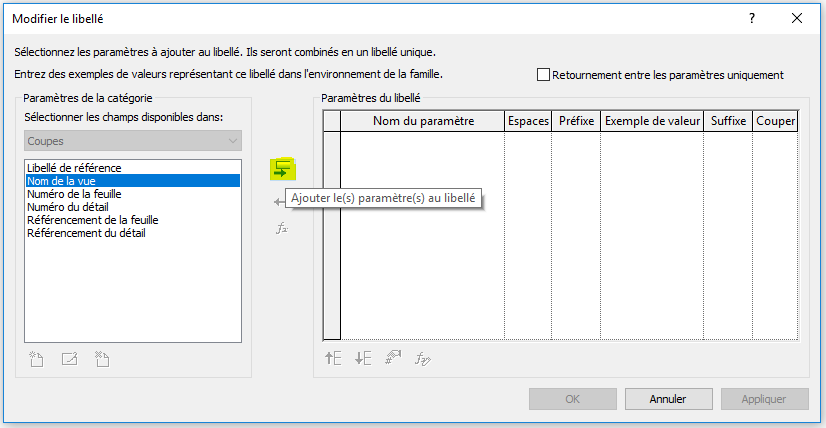This screenshot has height=428, width=826.
Task: Click the fx add calculated parameter icon
Action: pos(282,228)
